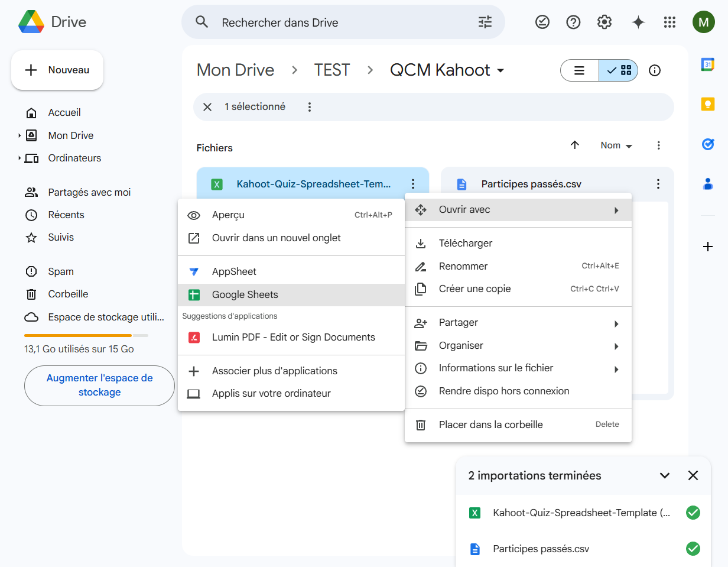Click the Nouveau button
Viewport: 728px width, 567px height.
coord(57,70)
